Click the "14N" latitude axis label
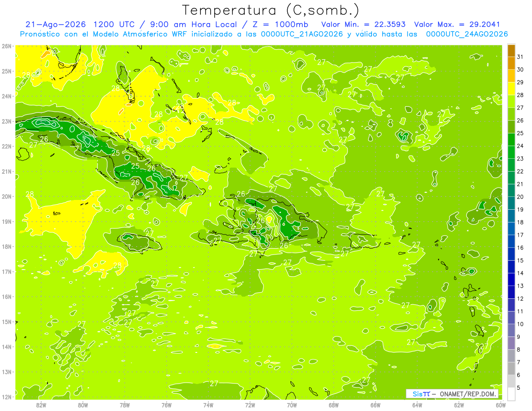Screen dimensions: 532x411 (x=7, y=347)
